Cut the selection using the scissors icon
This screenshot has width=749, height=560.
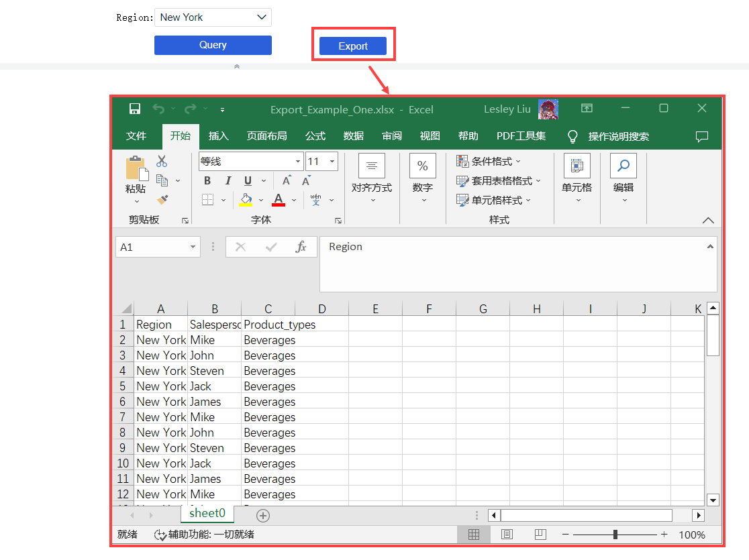pyautogui.click(x=162, y=160)
